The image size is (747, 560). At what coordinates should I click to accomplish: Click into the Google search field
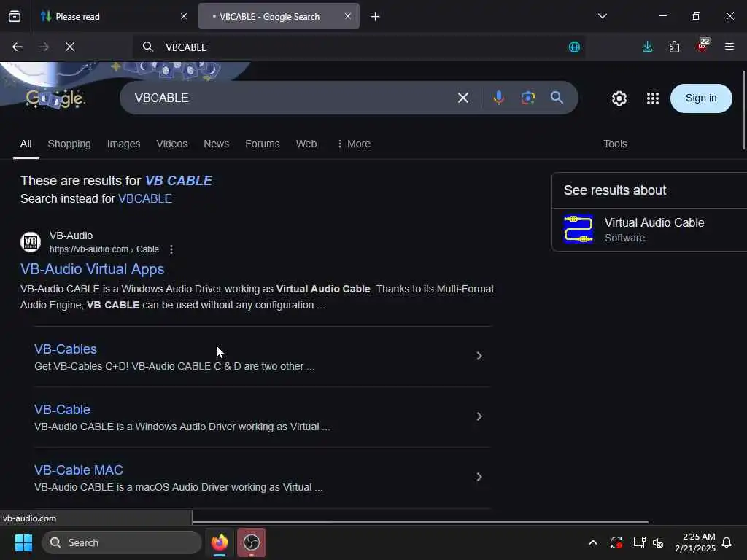click(290, 98)
